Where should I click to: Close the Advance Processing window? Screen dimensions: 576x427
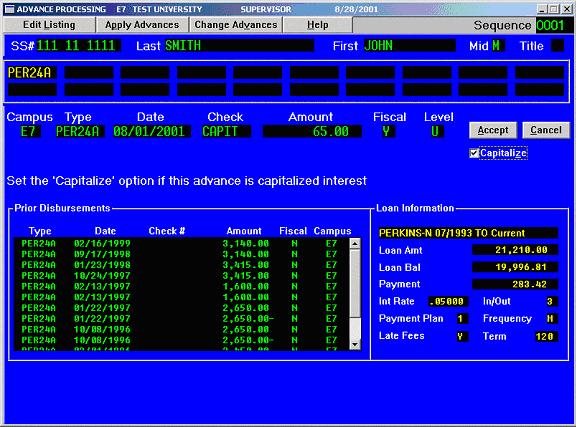[x=567, y=9]
